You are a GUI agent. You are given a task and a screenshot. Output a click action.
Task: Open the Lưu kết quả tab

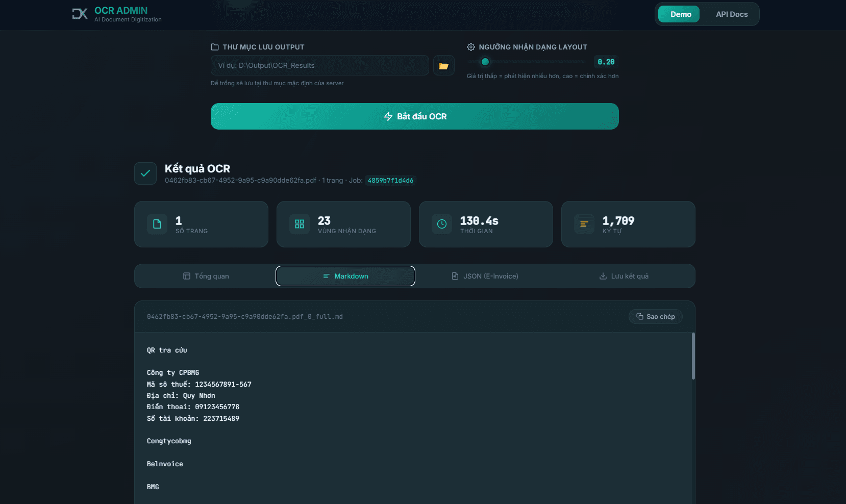pos(624,276)
